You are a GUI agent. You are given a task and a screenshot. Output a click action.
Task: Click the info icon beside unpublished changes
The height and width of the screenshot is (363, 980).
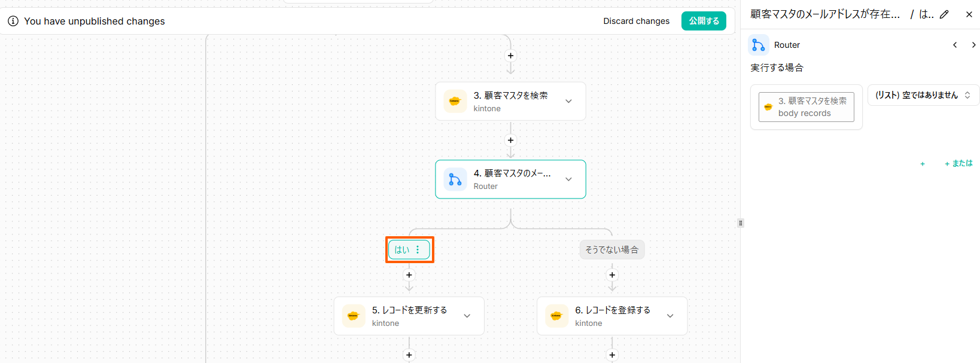pyautogui.click(x=13, y=21)
